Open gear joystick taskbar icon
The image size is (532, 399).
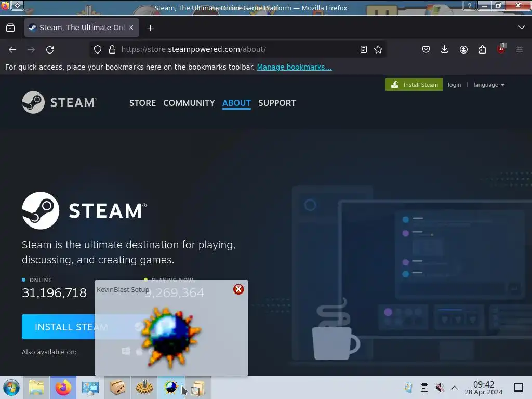pos(144,388)
